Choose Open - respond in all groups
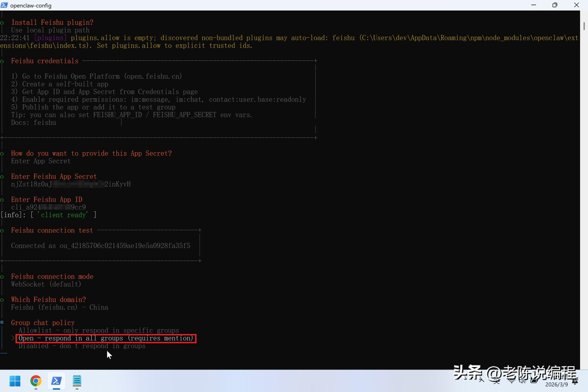This screenshot has width=588, height=392. coord(106,338)
